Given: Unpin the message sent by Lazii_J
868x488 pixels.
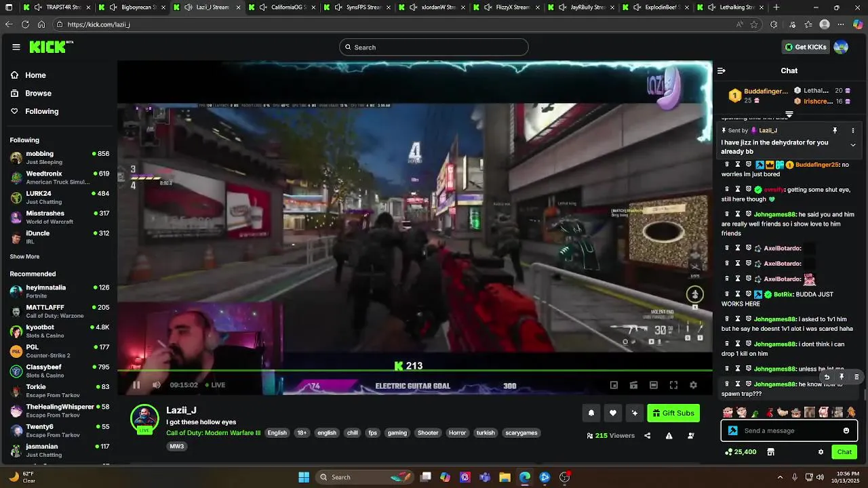Looking at the screenshot, I should tap(835, 130).
